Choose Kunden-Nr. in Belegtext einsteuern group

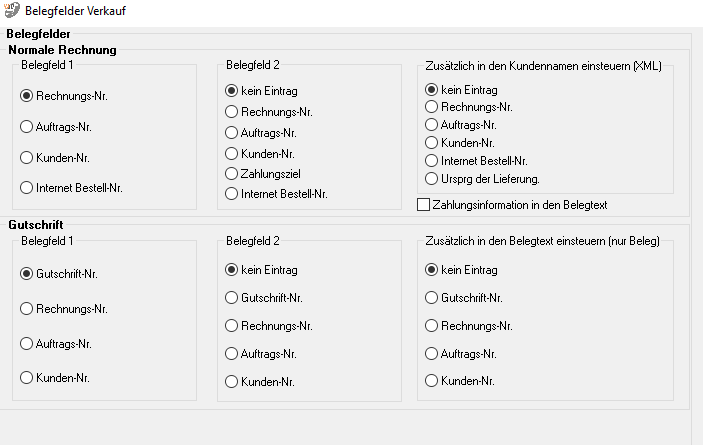coord(432,381)
